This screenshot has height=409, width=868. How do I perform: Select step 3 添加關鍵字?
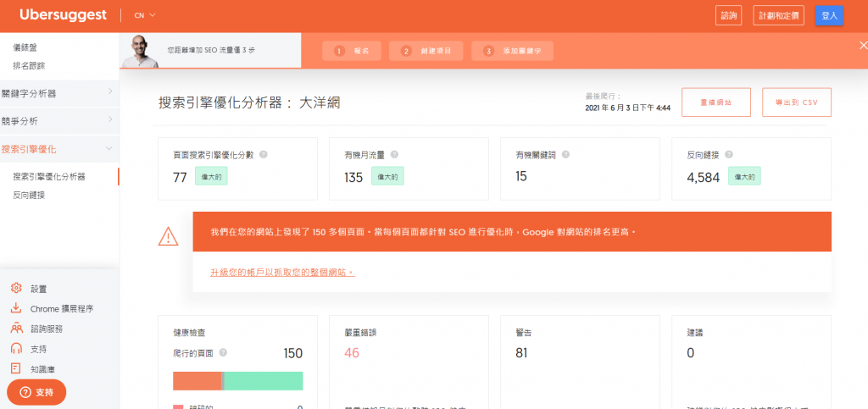coord(512,51)
